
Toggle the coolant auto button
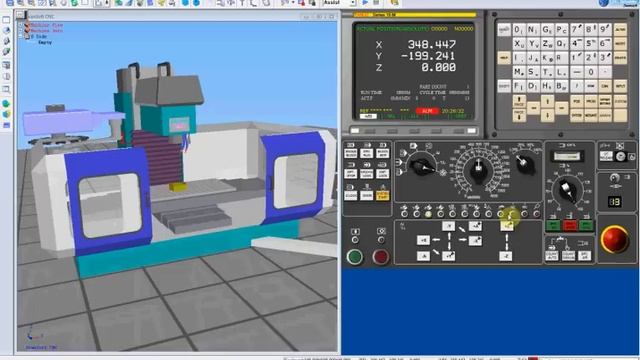pos(552,256)
